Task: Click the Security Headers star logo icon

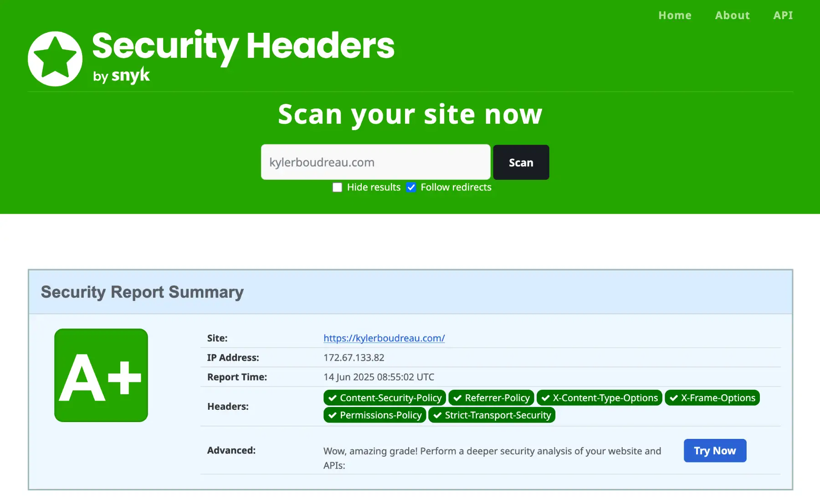Action: click(x=55, y=59)
